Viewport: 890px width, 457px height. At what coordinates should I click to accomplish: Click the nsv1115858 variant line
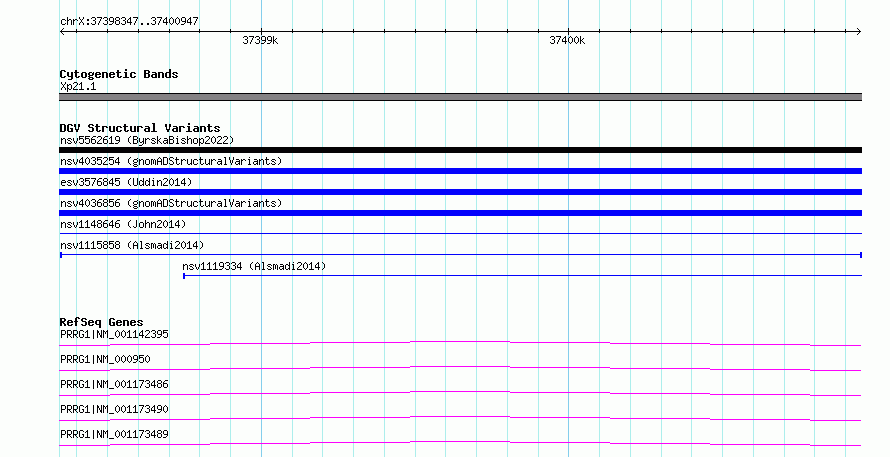pyautogui.click(x=460, y=255)
